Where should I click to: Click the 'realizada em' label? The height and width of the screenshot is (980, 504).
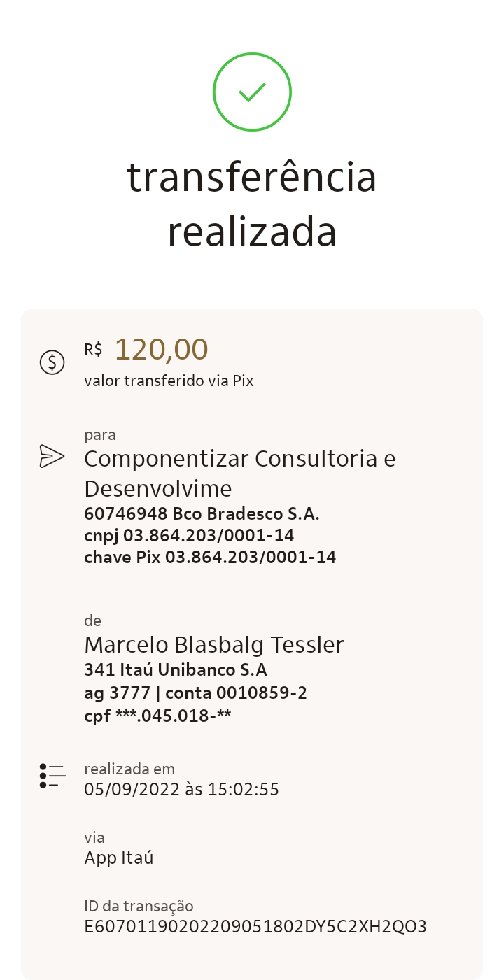129,769
